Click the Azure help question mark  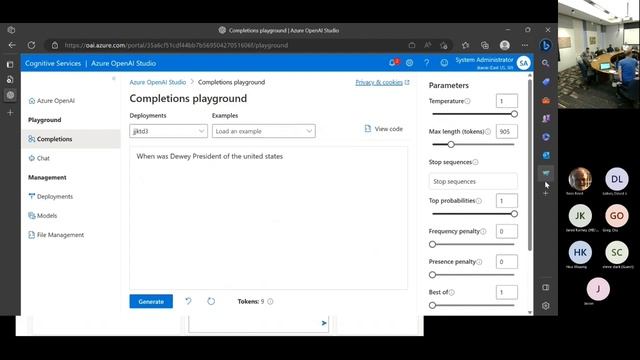(427, 63)
